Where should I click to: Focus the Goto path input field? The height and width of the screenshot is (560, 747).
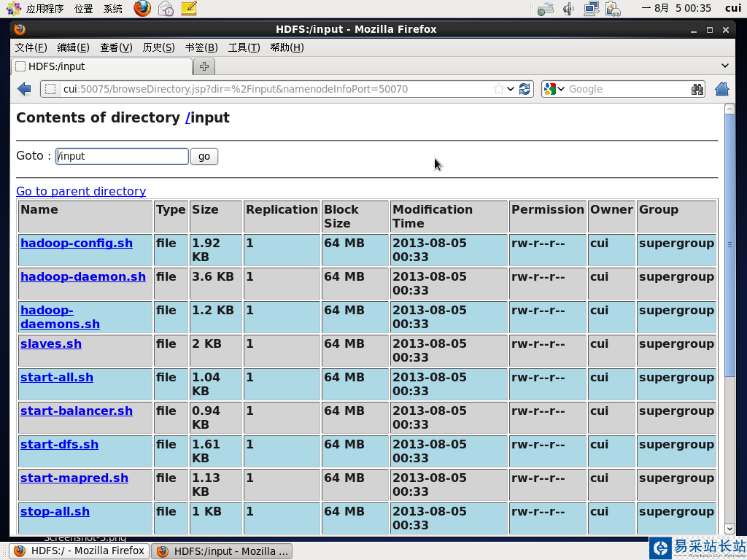(122, 157)
